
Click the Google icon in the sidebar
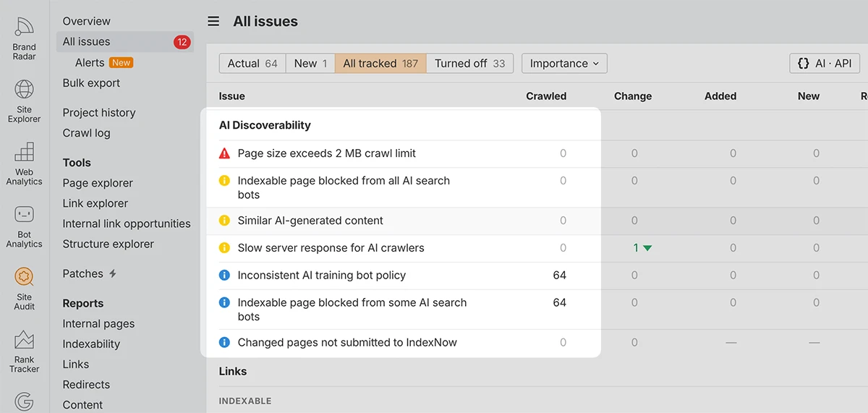pos(24,402)
